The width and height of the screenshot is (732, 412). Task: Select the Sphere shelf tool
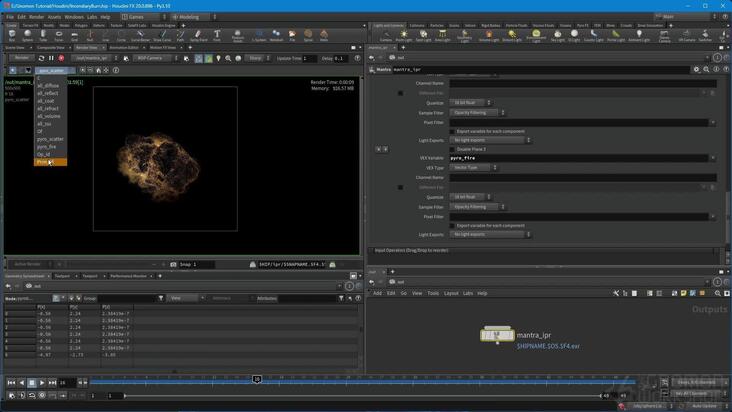point(28,35)
